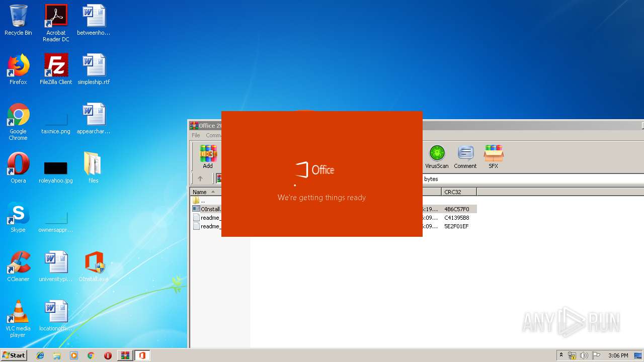Image resolution: width=644 pixels, height=362 pixels.
Task: Select the Firefox desktop shortcut
Action: point(18,69)
